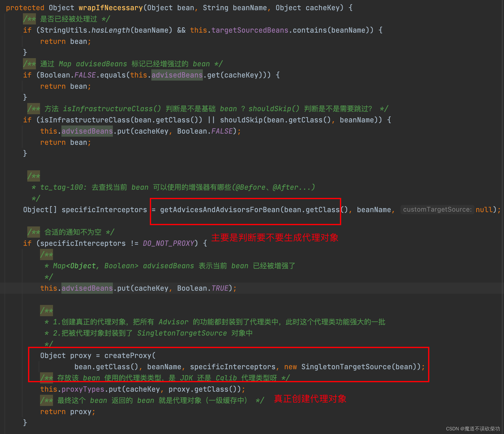Screen dimensions: 504x434
Task: Click the createProxy method call
Action: (x=128, y=355)
